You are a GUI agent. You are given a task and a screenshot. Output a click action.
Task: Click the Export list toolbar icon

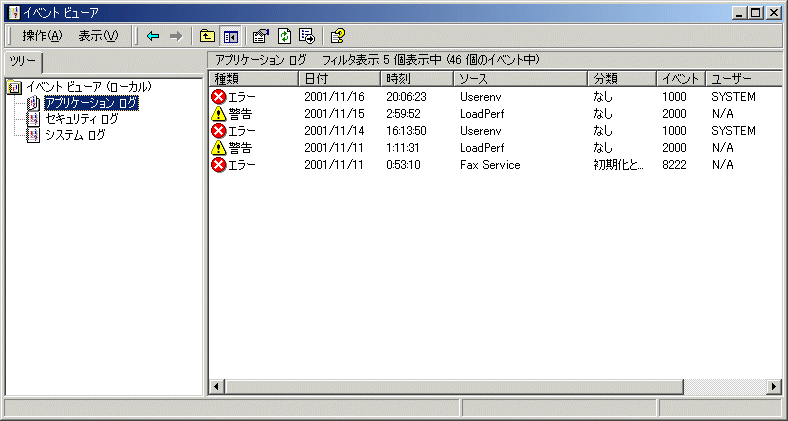[x=307, y=36]
